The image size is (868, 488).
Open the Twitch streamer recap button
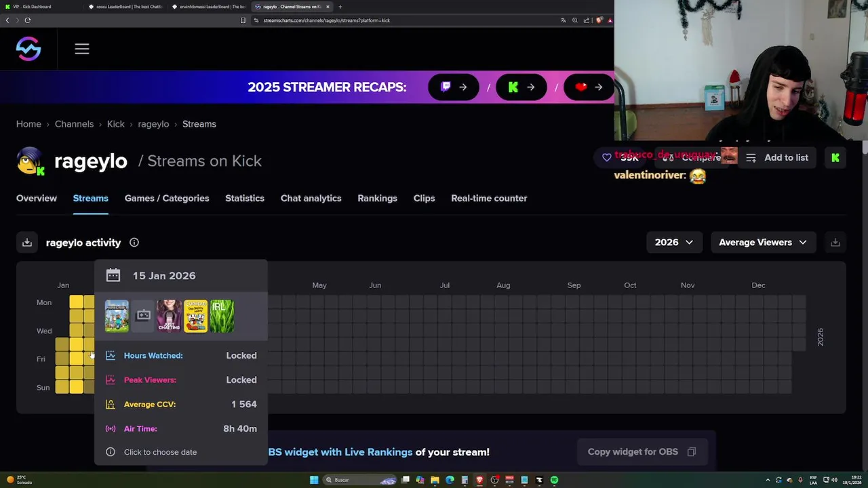[x=454, y=87]
